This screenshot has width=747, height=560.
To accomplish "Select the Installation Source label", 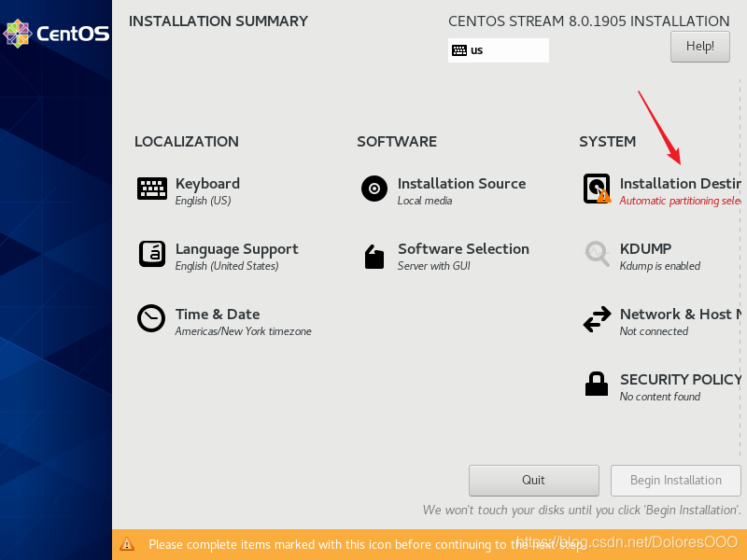I will point(461,184).
